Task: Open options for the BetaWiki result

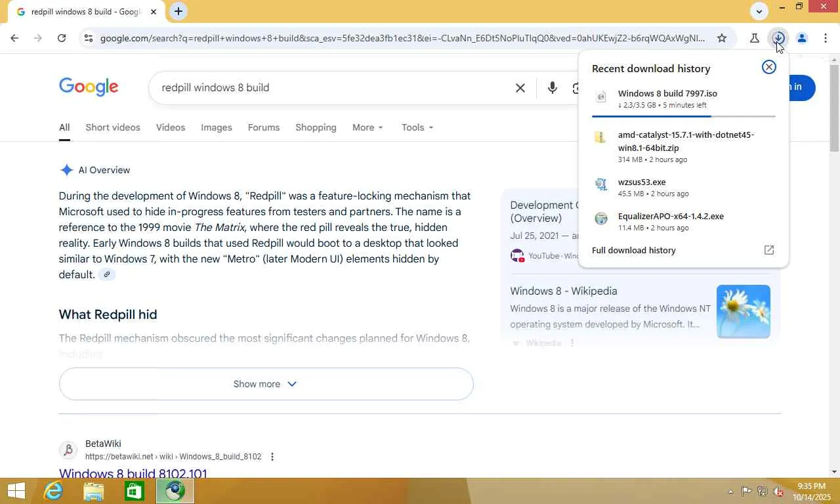Action: [x=272, y=457]
